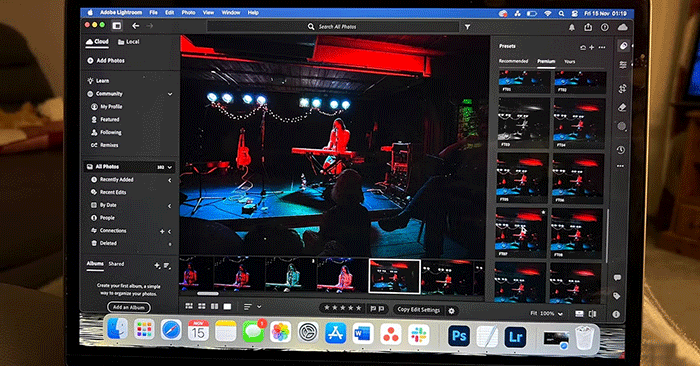Image resolution: width=700 pixels, height=366 pixels.
Task: Check Cloud sync status icon
Action: pyautogui.click(x=622, y=27)
